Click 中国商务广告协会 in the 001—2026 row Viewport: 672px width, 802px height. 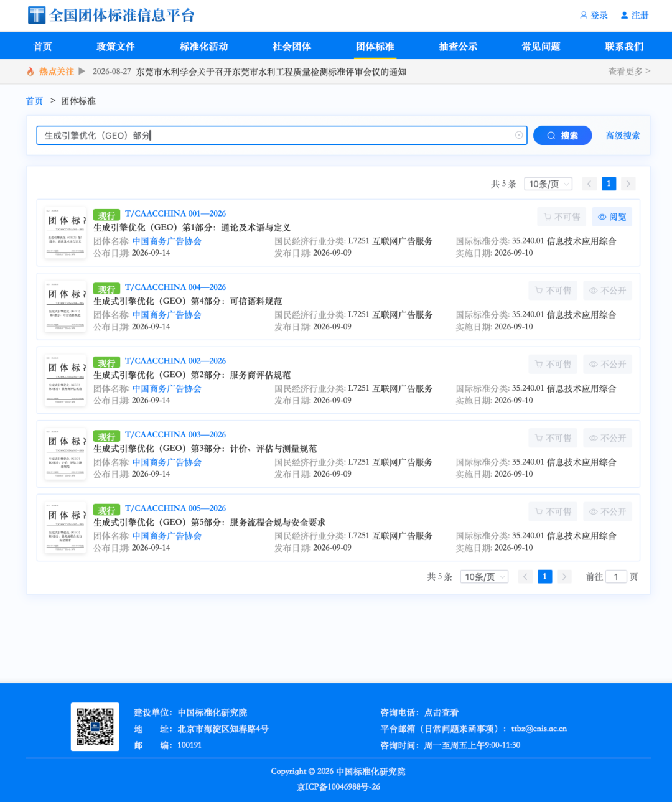(x=167, y=241)
